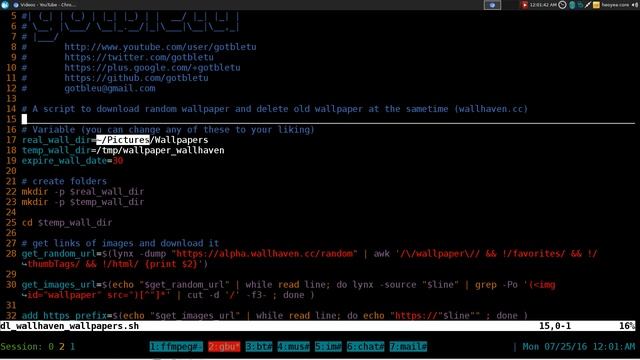The image size is (640, 360).
Task: Switch to tmux window 3:bt
Action: 259,347
